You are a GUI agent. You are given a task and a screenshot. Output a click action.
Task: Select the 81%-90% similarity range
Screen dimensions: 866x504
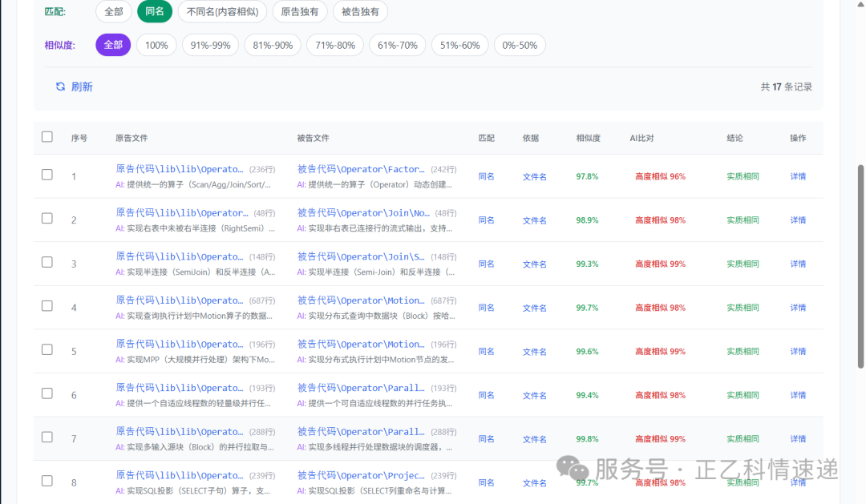click(273, 45)
